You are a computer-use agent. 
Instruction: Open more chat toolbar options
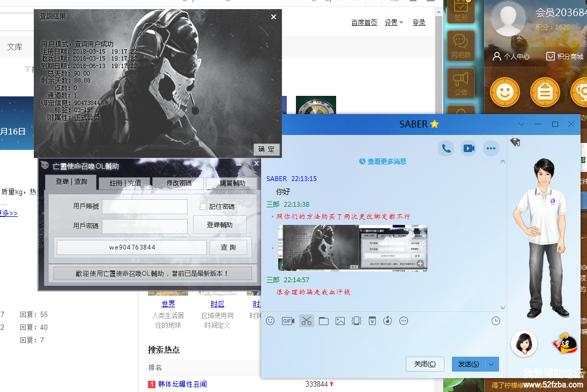click(x=404, y=321)
